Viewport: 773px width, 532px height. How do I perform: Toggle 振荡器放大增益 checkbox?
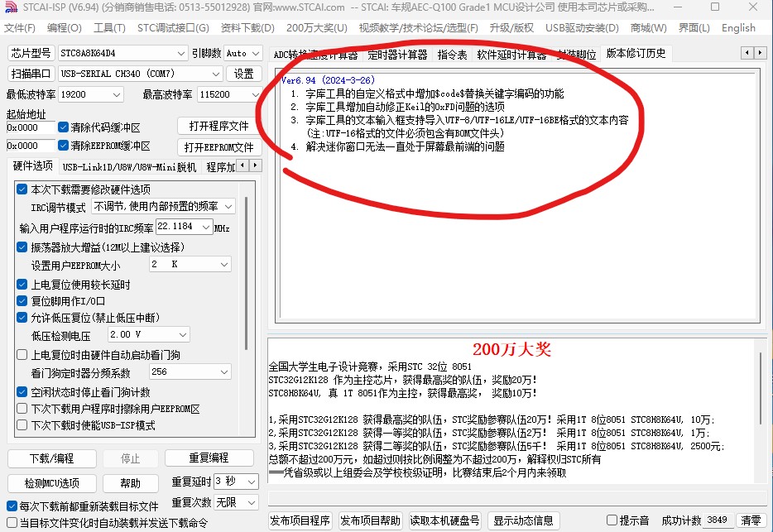point(22,247)
